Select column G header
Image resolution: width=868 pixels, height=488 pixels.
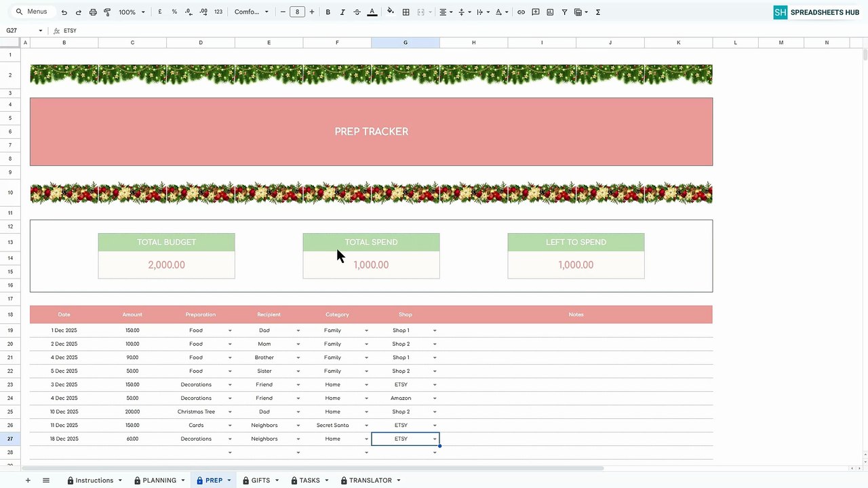coord(406,43)
